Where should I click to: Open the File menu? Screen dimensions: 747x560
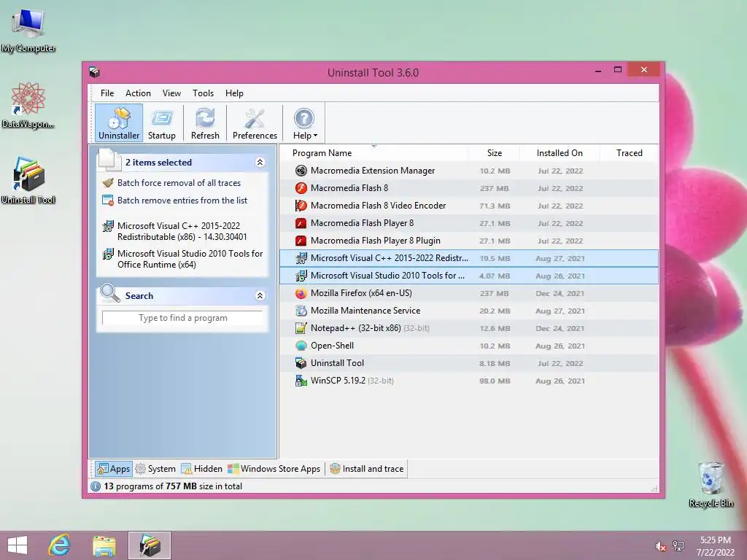point(107,93)
